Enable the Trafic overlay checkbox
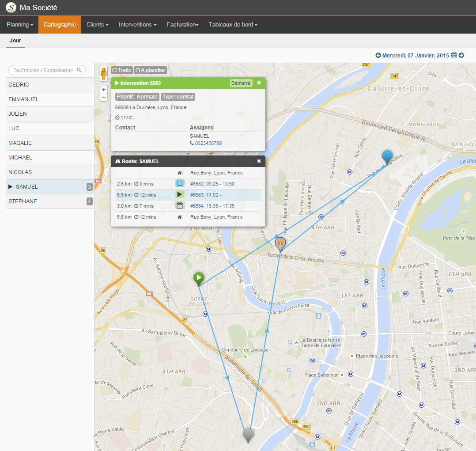The image size is (476, 451). click(x=115, y=70)
